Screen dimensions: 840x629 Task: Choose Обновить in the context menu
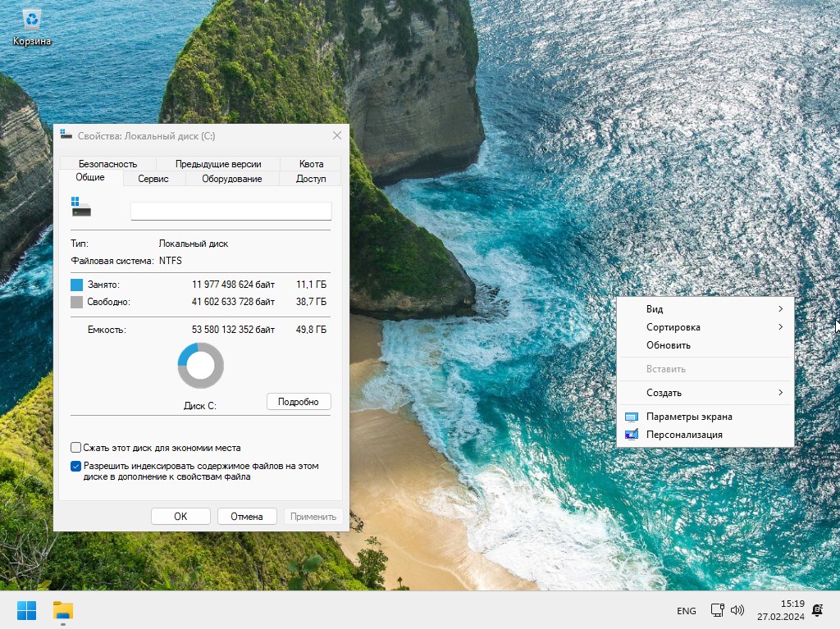[x=705, y=345]
